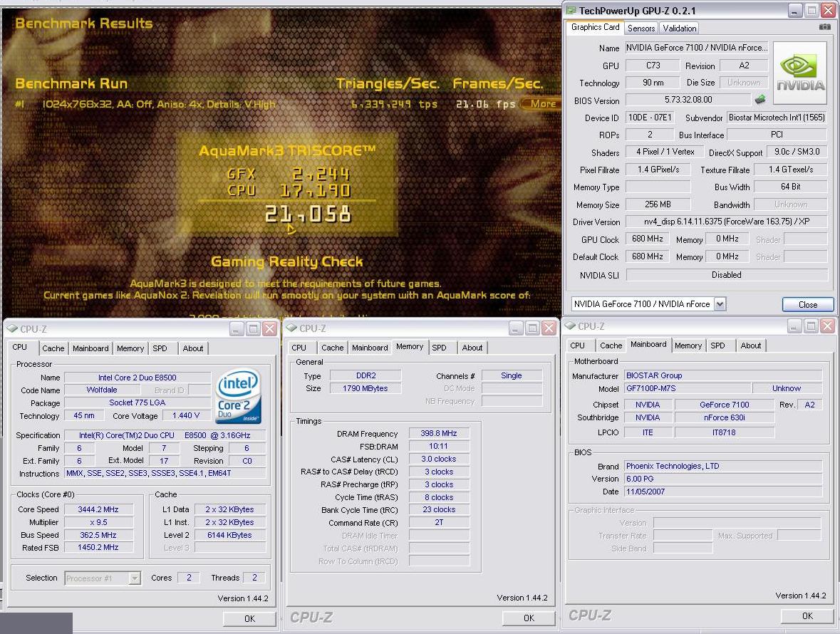
Task: Click the GF7100P-M7S model field
Action: point(687,388)
